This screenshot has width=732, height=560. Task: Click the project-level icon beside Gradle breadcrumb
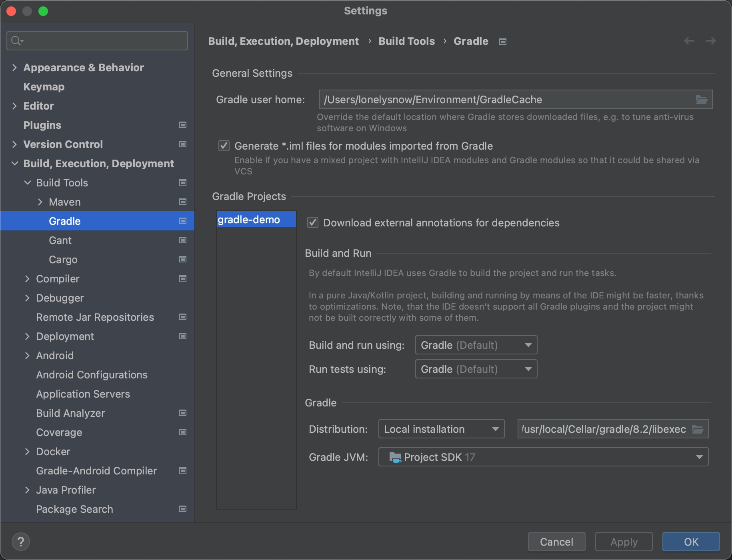[503, 42]
